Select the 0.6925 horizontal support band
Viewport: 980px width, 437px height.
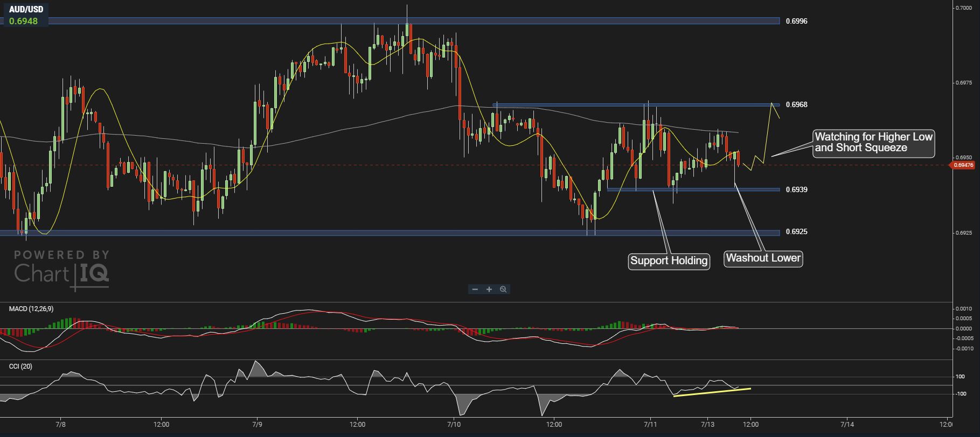click(x=390, y=232)
